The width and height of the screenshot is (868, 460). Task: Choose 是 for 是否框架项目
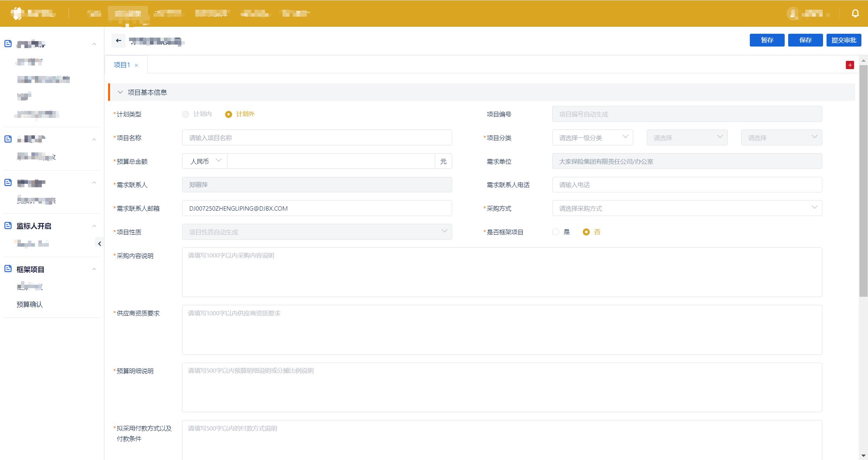pos(556,232)
